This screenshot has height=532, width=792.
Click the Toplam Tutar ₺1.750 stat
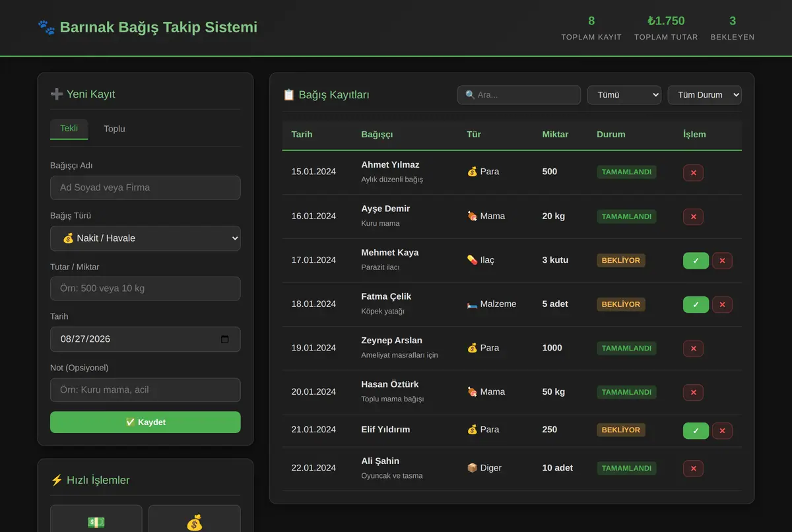click(x=666, y=28)
